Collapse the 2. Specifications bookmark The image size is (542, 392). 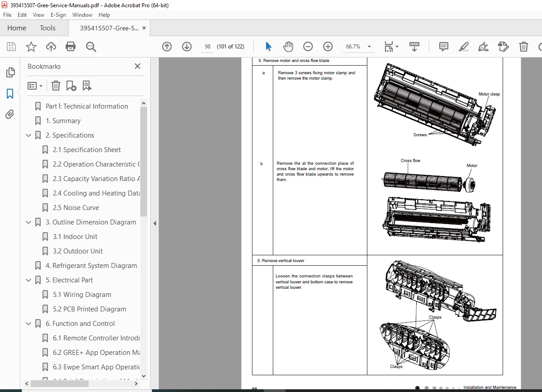tap(29, 135)
